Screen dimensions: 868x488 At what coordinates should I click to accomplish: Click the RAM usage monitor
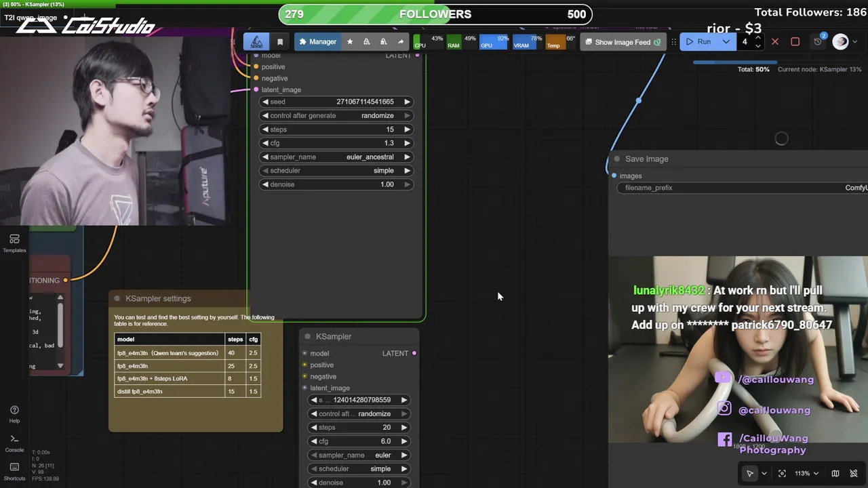pyautogui.click(x=462, y=42)
